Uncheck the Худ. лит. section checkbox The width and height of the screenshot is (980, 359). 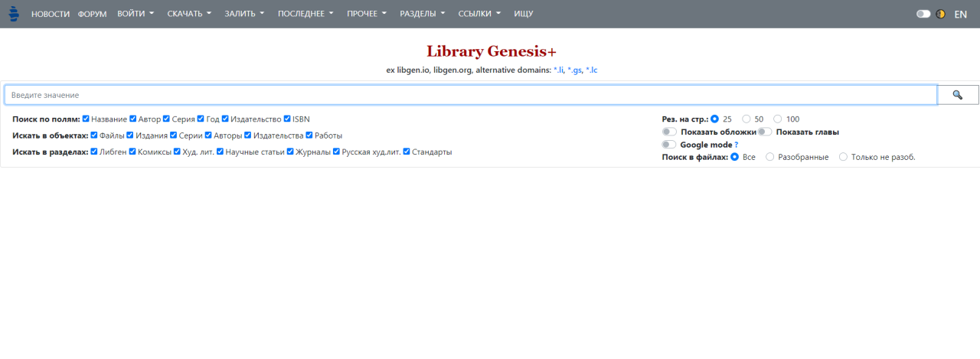(x=178, y=152)
